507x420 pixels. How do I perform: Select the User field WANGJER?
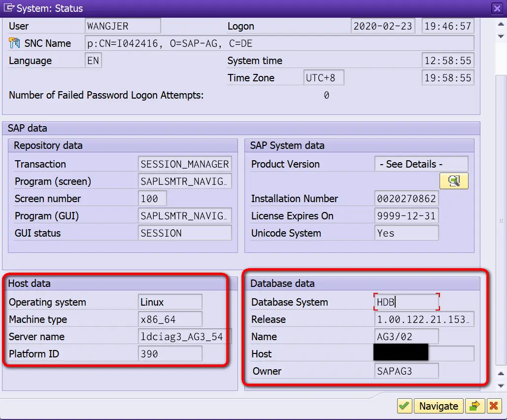(x=123, y=26)
